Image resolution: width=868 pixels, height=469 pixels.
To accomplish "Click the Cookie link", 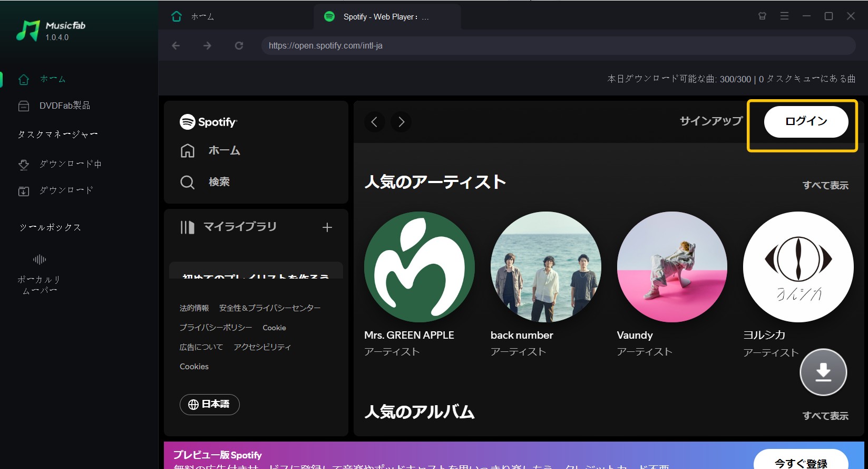I will pos(274,328).
